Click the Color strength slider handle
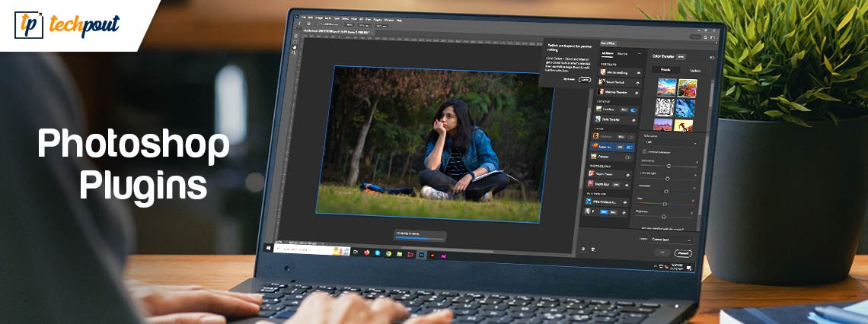Image resolution: width=868 pixels, height=324 pixels. coord(668,179)
